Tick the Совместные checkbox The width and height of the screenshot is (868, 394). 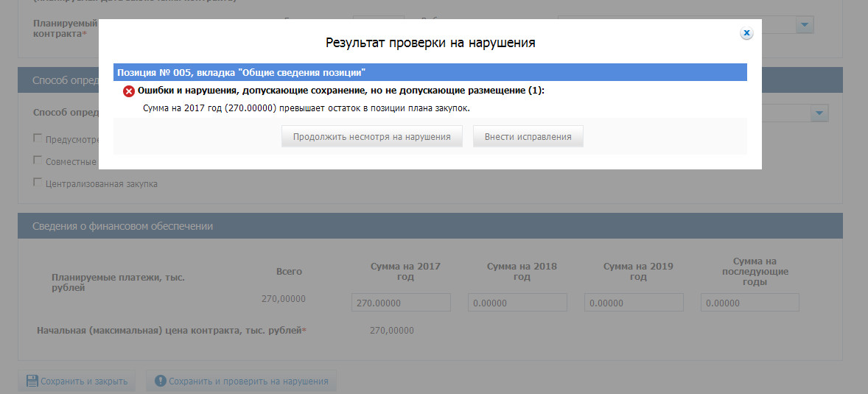tap(38, 161)
